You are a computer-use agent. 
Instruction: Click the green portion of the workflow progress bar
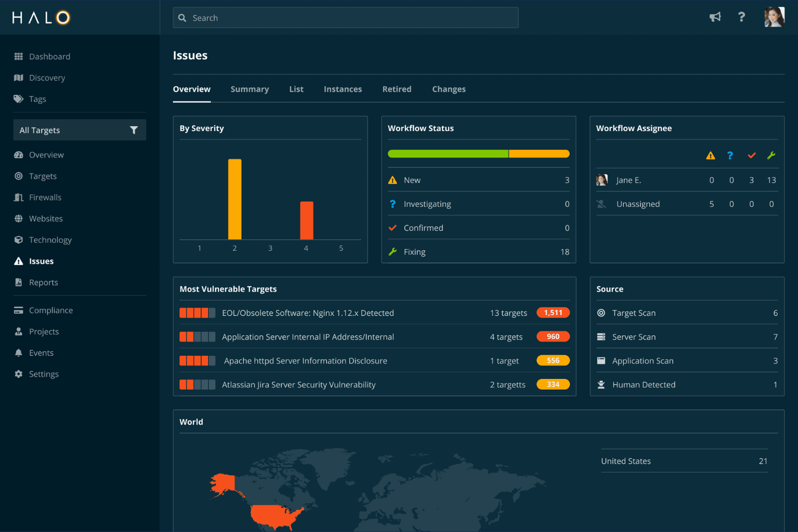tap(448, 154)
